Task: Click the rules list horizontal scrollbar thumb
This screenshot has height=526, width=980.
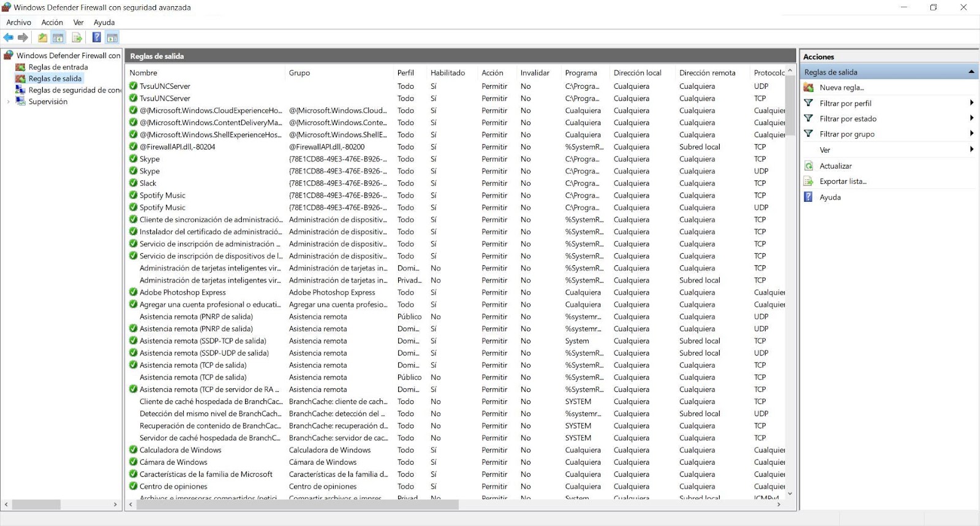Action: [x=297, y=505]
